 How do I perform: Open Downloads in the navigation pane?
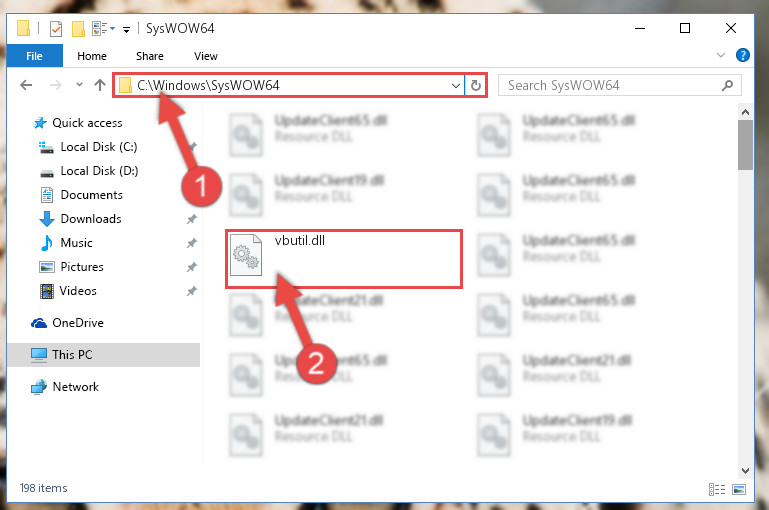91,219
